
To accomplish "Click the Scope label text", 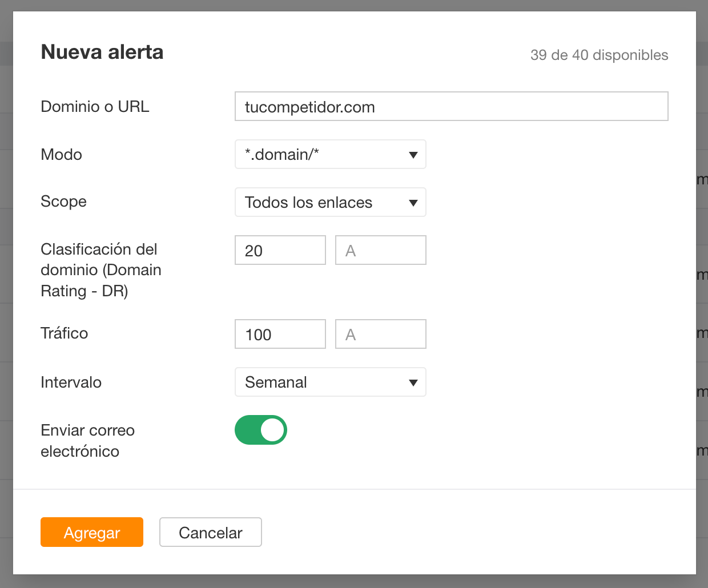I will pyautogui.click(x=63, y=202).
